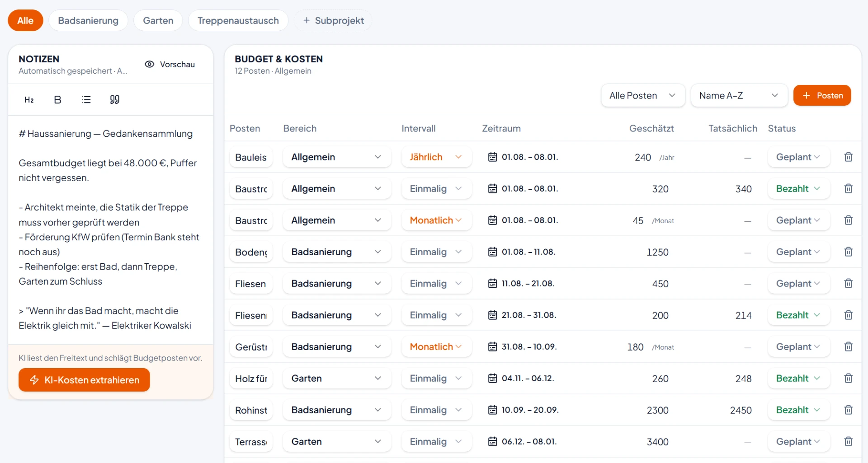Open the Alle Posten filter dropdown
This screenshot has width=868, height=463.
coord(643,95)
